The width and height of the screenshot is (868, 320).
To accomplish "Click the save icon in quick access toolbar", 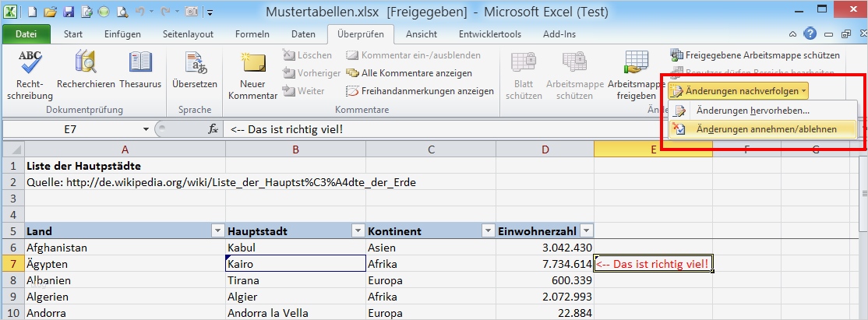I will point(68,12).
